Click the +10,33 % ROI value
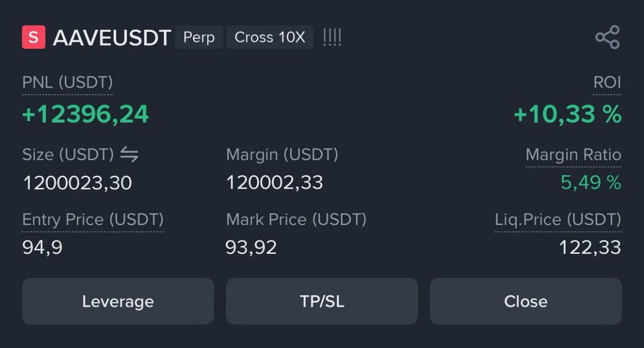Screen dimensions: 644x348 coord(567,114)
